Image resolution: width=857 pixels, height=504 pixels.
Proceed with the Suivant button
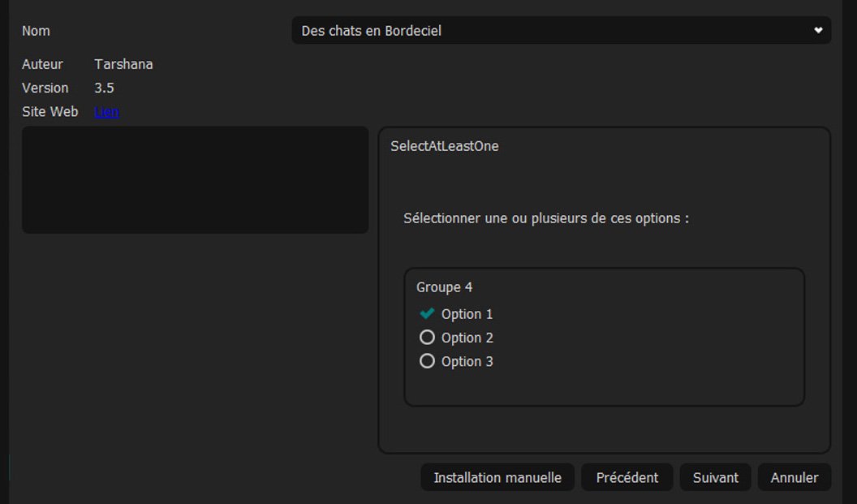coord(716,478)
